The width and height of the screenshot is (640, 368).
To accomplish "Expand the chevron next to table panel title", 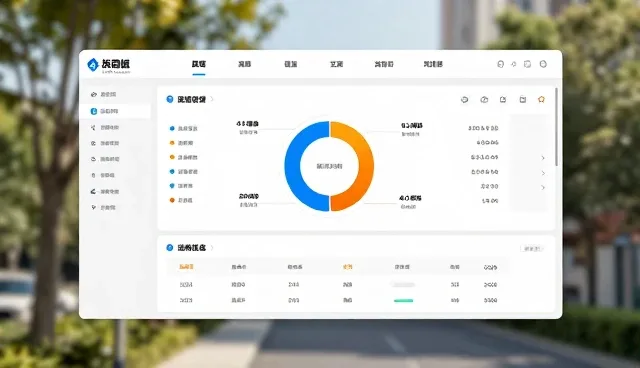I will 212,248.
